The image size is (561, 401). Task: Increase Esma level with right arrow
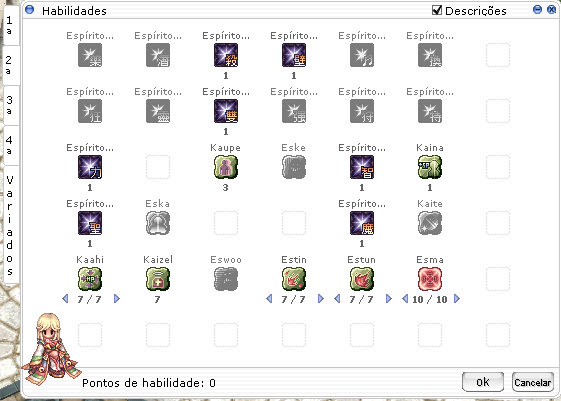coord(457,299)
